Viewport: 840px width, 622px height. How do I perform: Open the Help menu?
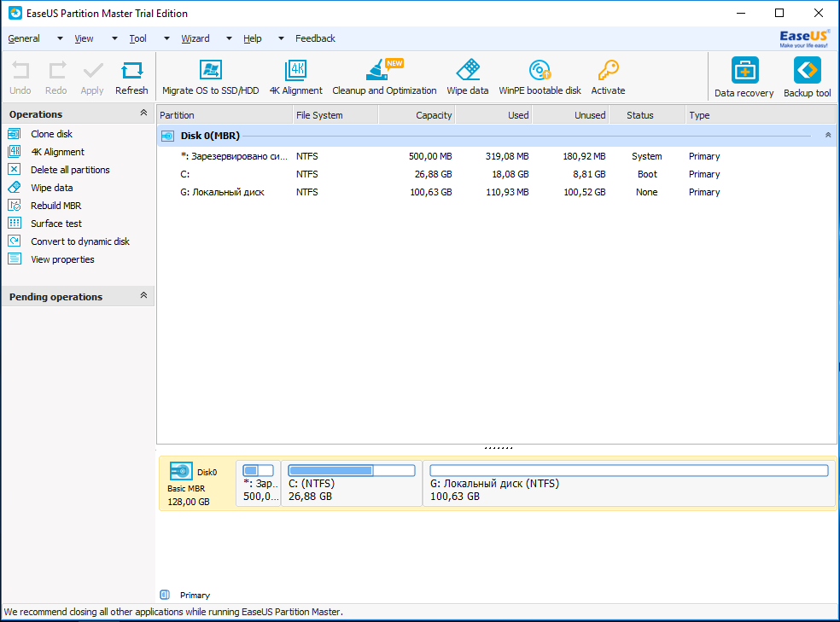[x=253, y=38]
